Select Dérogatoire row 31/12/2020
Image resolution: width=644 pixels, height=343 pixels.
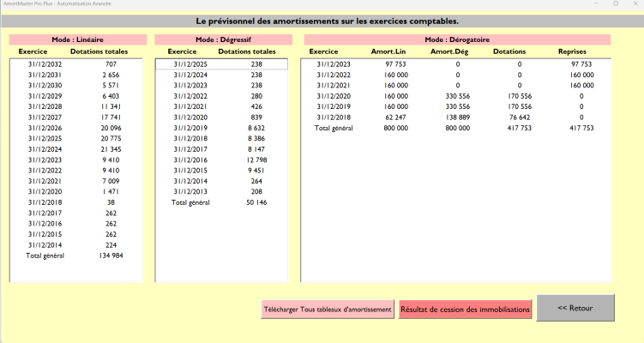pos(455,96)
